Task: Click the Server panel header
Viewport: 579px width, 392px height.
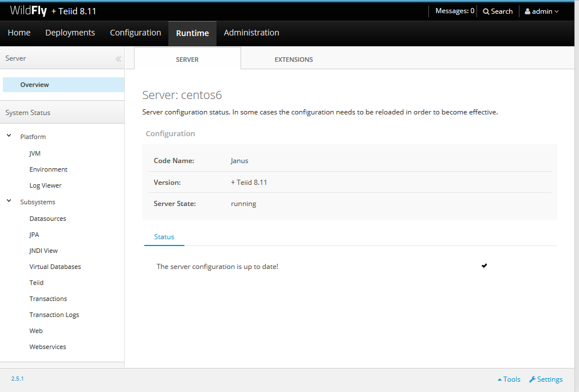Action: coord(15,58)
